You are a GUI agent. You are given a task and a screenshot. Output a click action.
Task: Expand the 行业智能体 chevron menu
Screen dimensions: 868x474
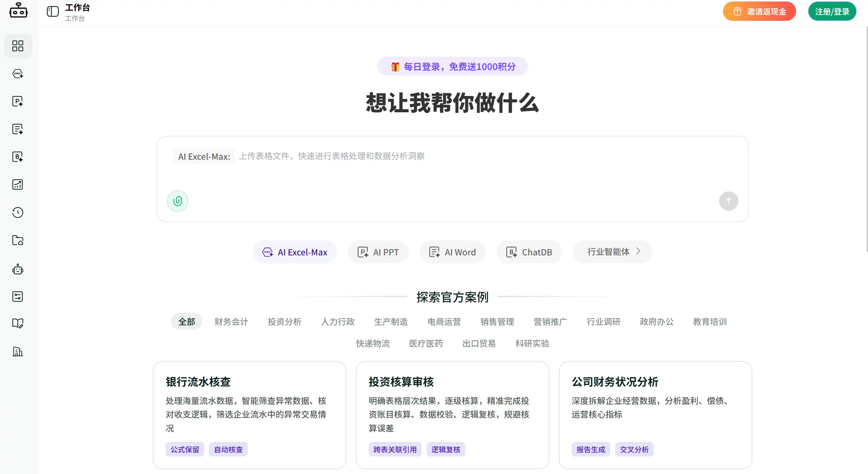(613, 252)
